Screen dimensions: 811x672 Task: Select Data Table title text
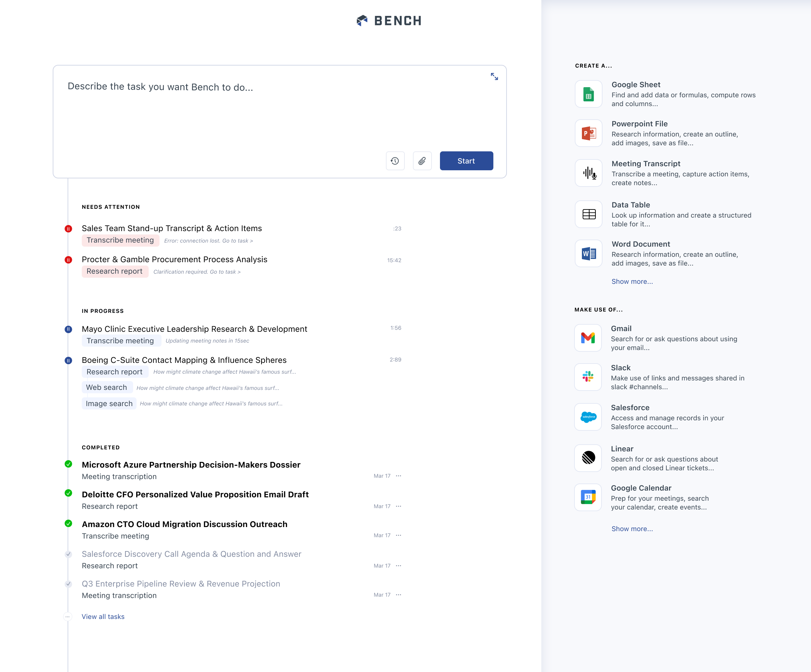click(631, 205)
